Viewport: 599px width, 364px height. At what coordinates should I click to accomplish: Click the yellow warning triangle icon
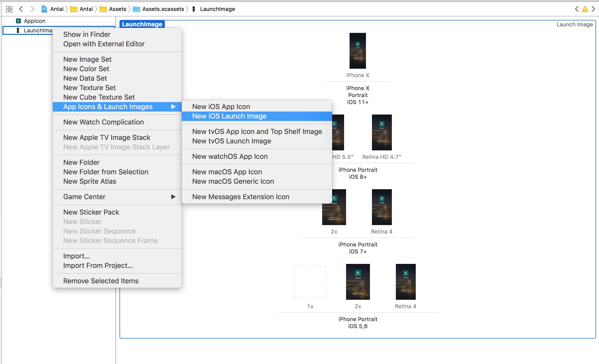coord(585,9)
